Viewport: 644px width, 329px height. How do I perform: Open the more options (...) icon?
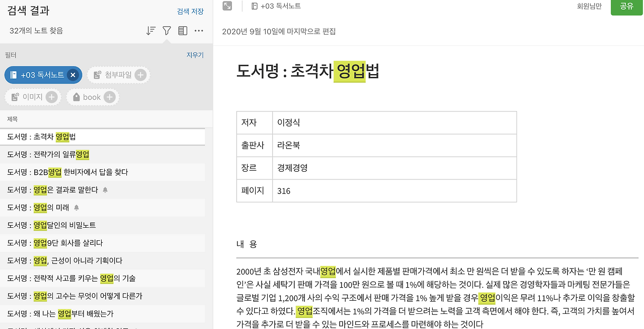[199, 31]
